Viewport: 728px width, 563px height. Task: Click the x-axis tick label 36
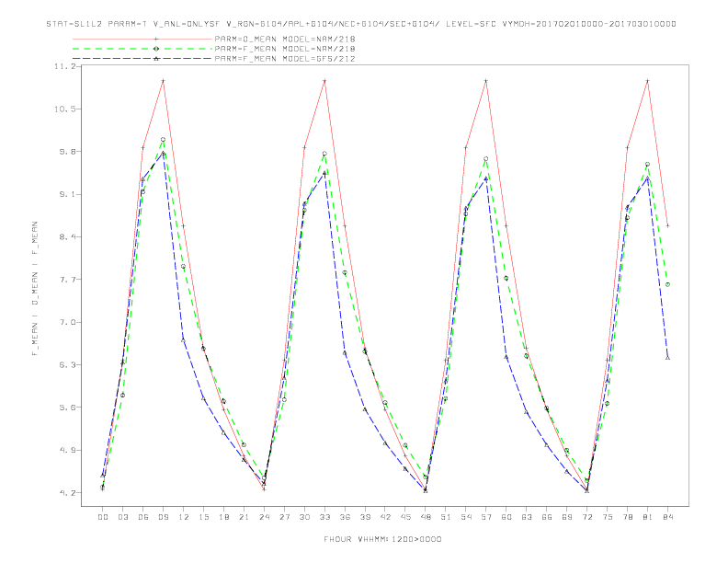[345, 517]
